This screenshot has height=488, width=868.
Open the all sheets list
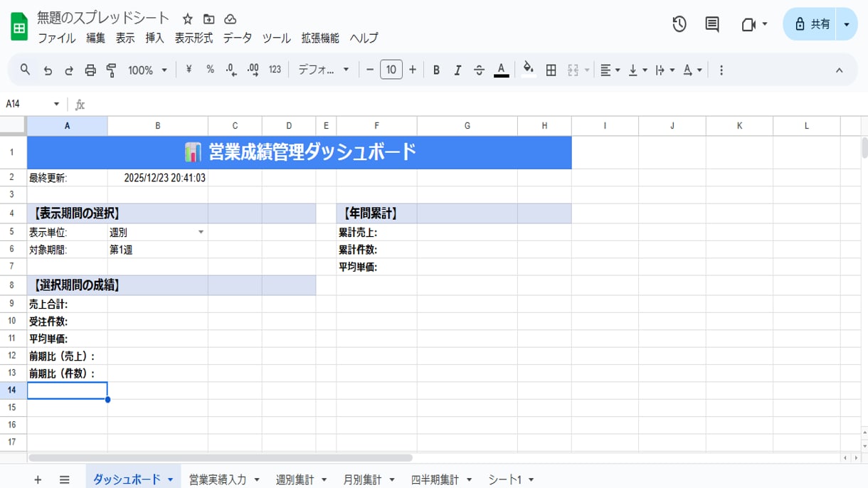(x=65, y=480)
